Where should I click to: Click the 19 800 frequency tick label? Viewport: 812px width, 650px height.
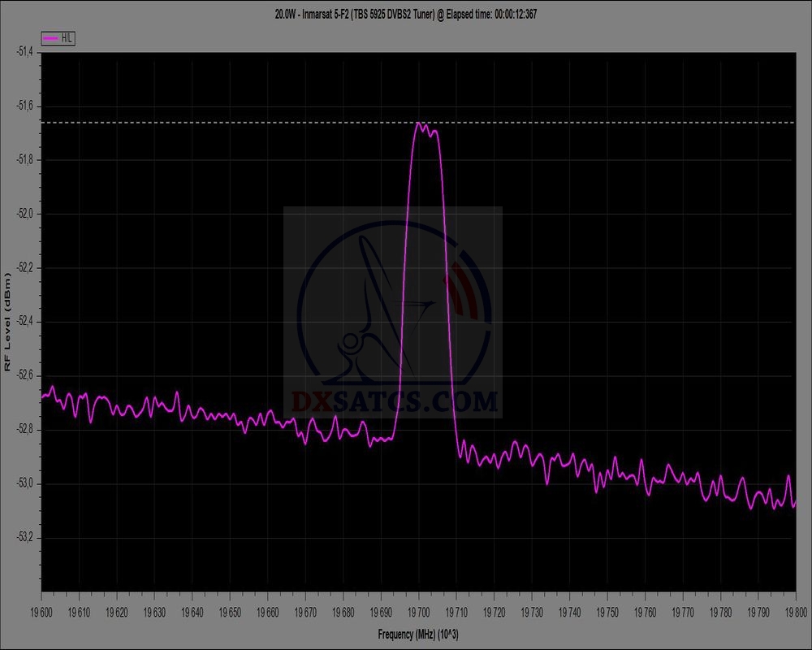795,609
